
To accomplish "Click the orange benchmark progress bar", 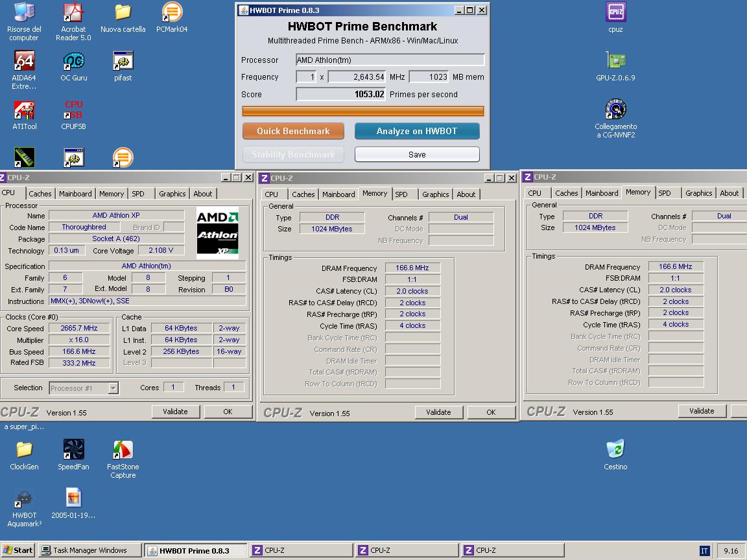I will [363, 111].
